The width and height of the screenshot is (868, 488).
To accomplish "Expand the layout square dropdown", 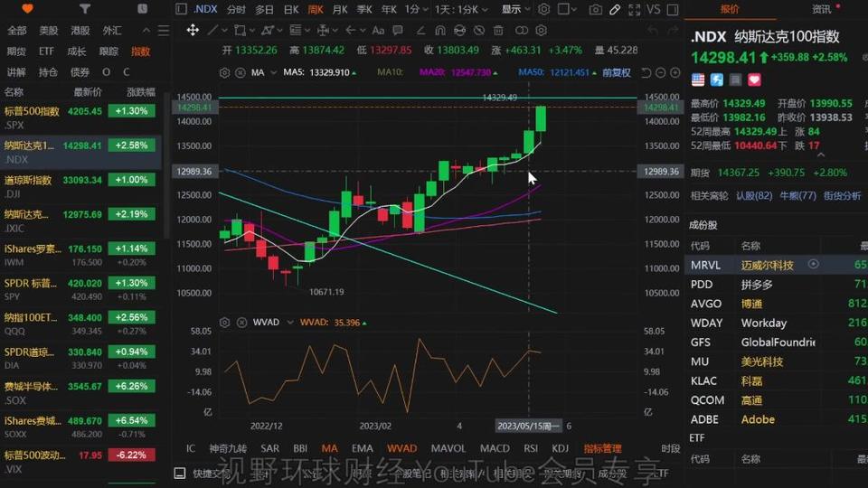I will click(568, 9).
